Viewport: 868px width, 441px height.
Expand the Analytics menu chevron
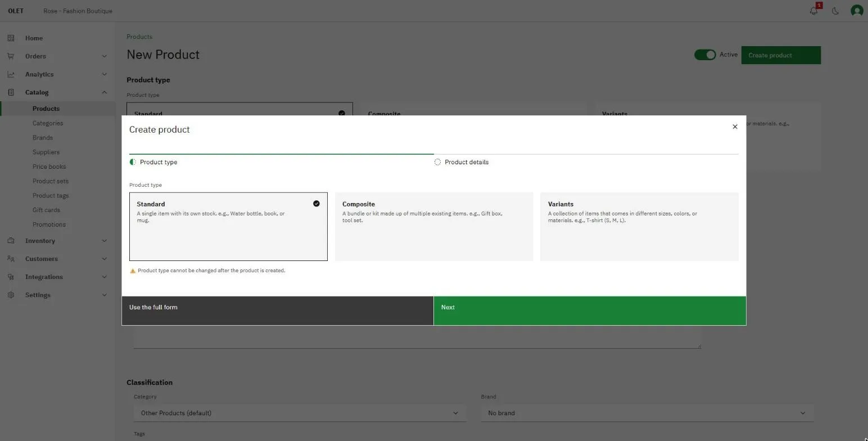click(x=104, y=74)
